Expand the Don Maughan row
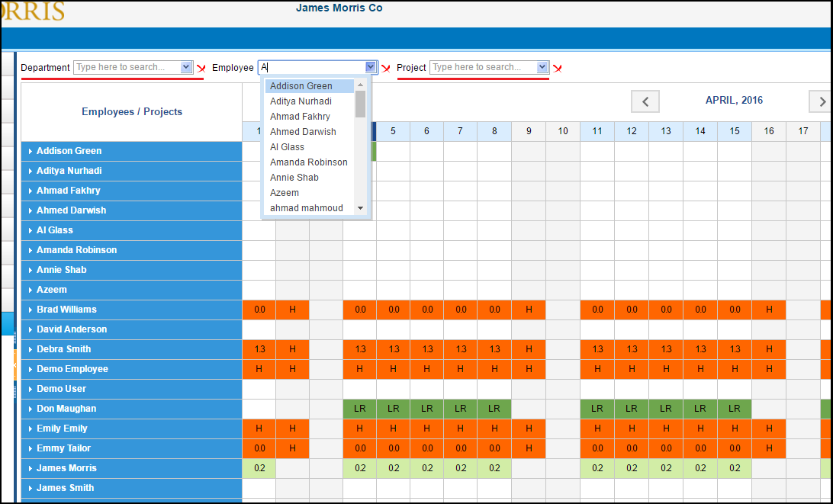The width and height of the screenshot is (833, 504). coord(31,409)
